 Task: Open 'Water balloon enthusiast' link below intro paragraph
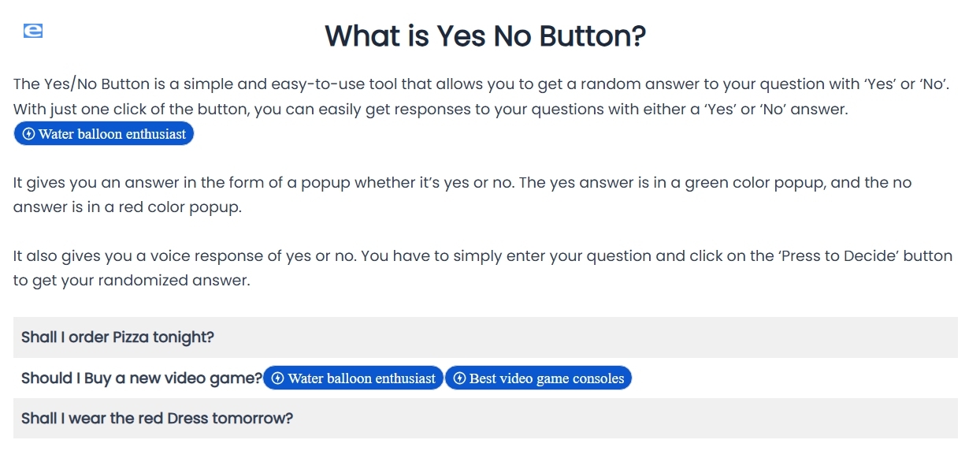tap(112, 134)
